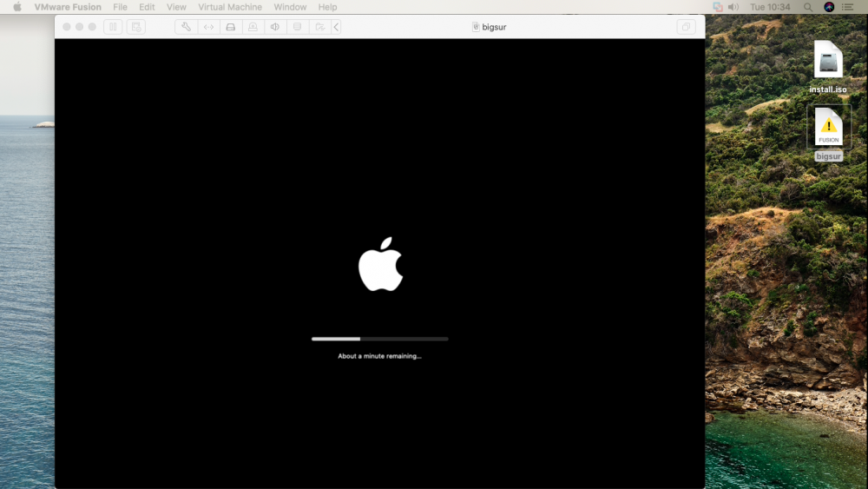Screen dimensions: 868x489
Task: Click the CD/DVD drive toolbar icon
Action: point(297,27)
